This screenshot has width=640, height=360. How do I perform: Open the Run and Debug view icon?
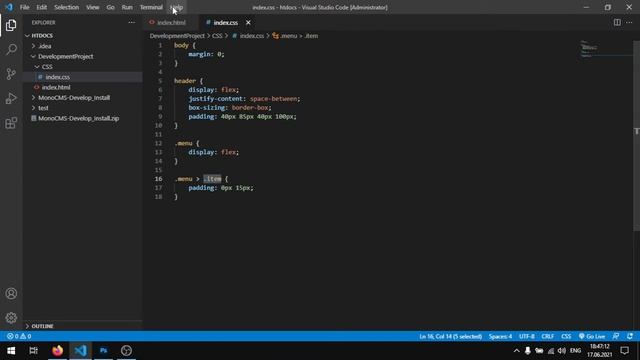tap(11, 98)
